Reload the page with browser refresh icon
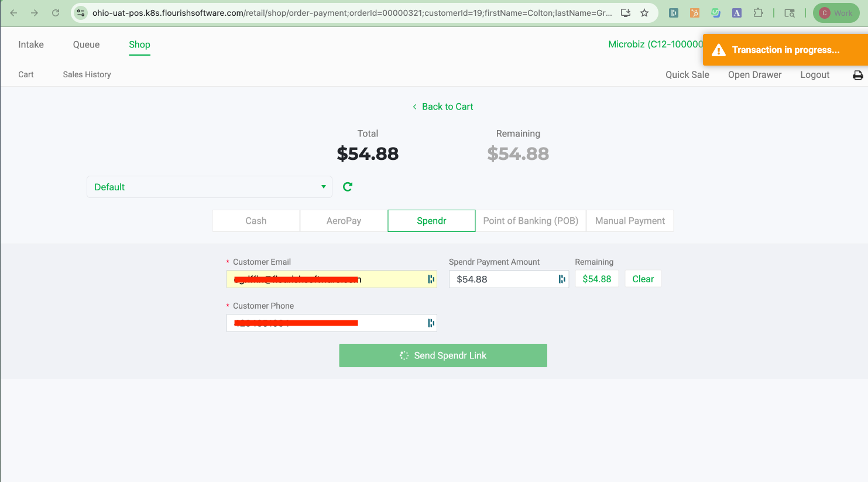This screenshot has height=482, width=868. (x=56, y=13)
